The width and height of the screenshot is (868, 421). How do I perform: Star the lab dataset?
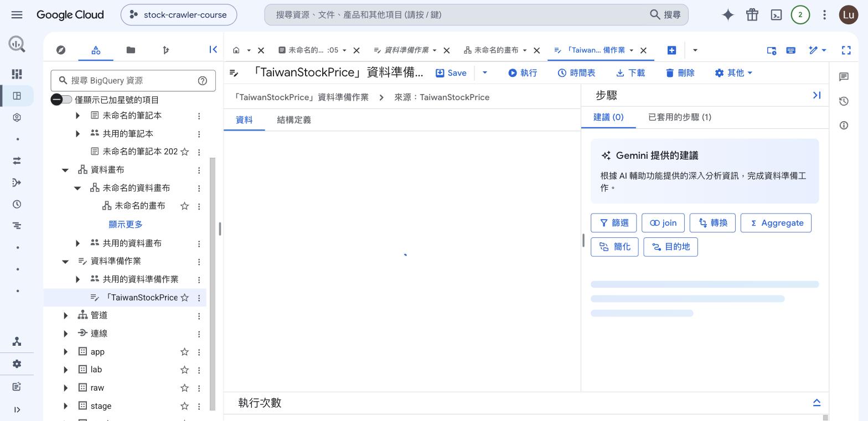point(184,370)
